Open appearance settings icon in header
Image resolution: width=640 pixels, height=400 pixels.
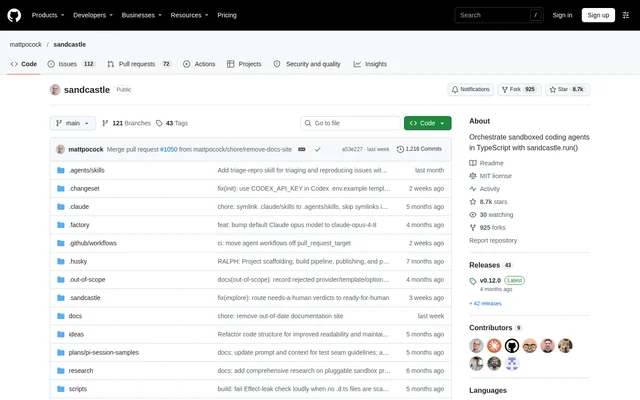[626, 15]
